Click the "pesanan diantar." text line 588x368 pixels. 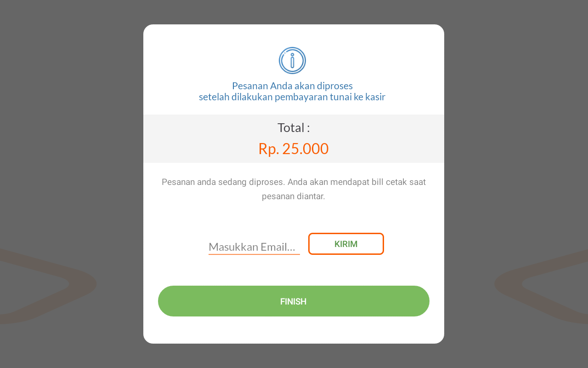tap(294, 196)
